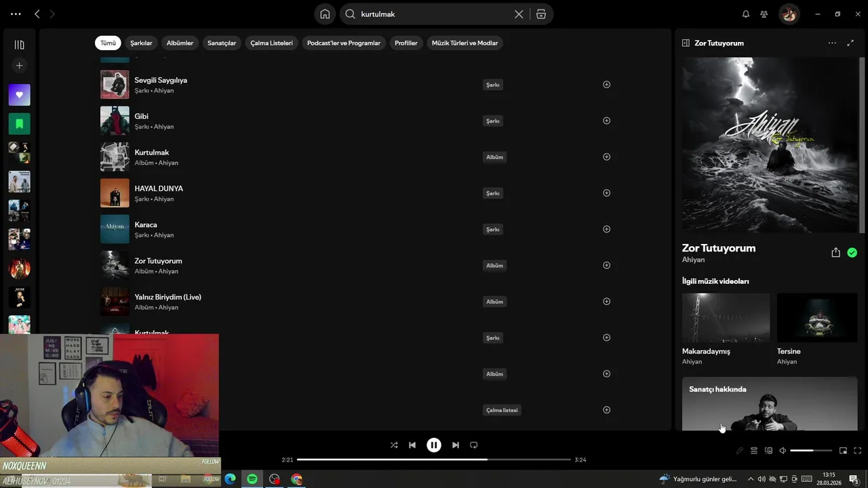Show hidden system tray icons chevron
Viewport: 868px width, 488px height.
(x=750, y=479)
